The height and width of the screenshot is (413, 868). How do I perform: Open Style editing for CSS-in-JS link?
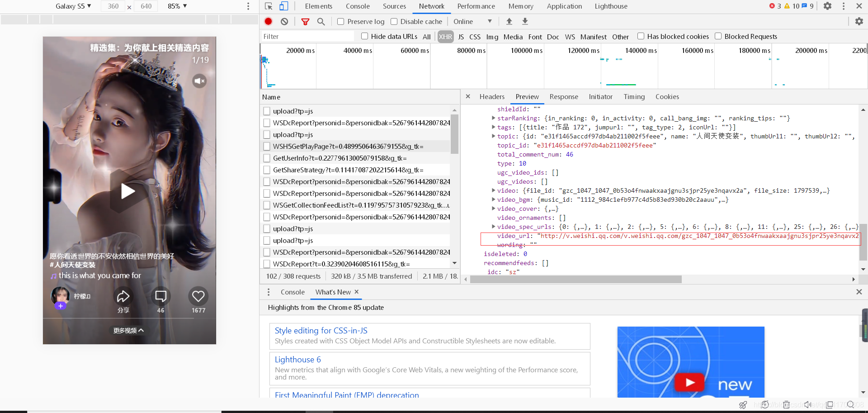tap(321, 331)
